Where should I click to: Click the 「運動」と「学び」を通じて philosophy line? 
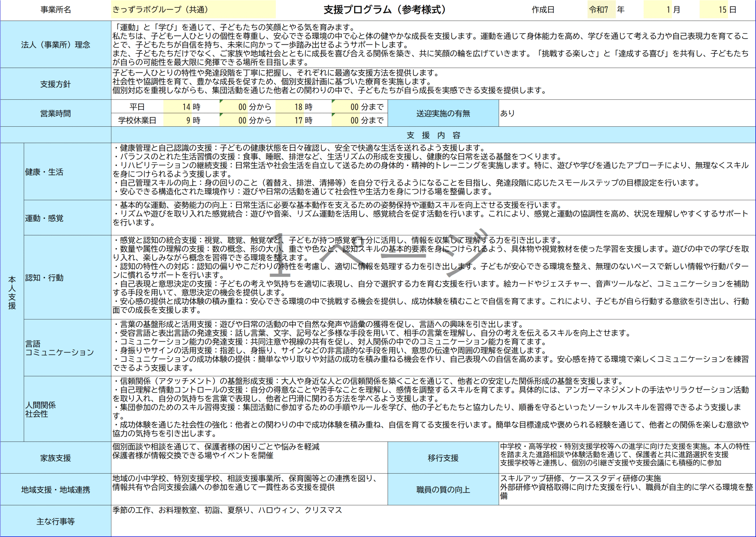234,27
